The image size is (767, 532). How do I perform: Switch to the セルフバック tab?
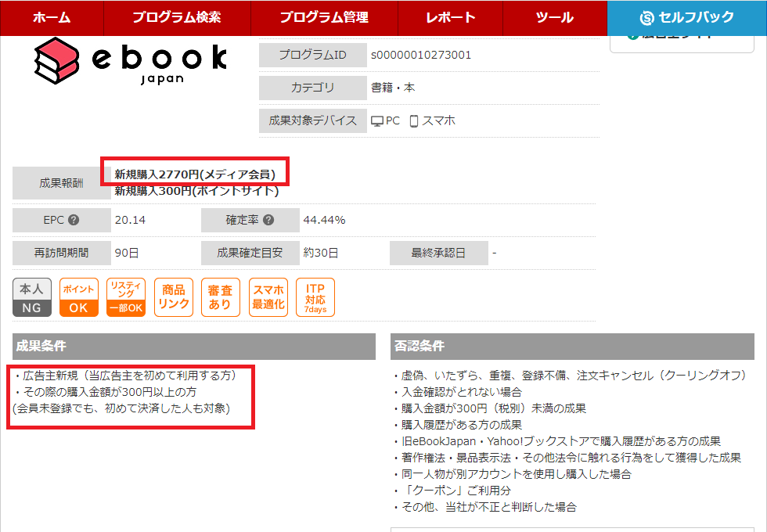point(686,17)
